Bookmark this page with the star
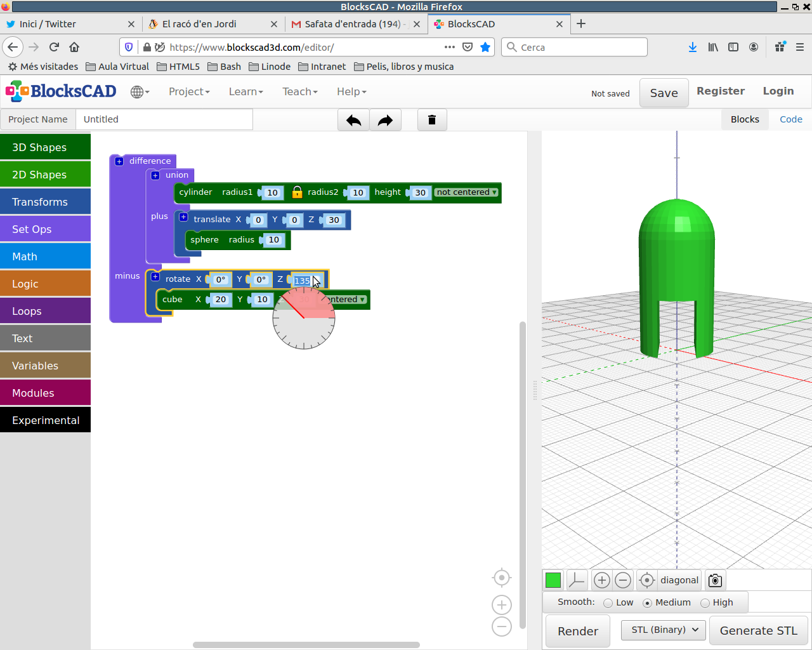 click(485, 47)
